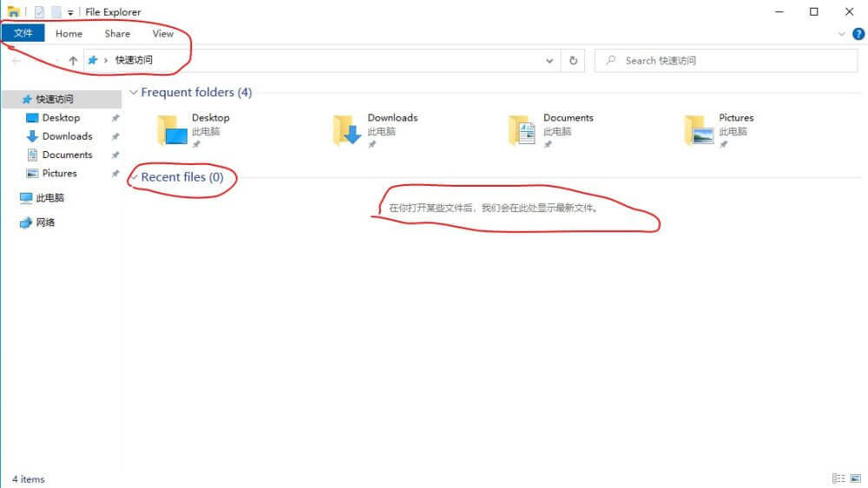Click the 4 items status bar text
Image resolution: width=868 pixels, height=488 pixels.
pos(29,479)
